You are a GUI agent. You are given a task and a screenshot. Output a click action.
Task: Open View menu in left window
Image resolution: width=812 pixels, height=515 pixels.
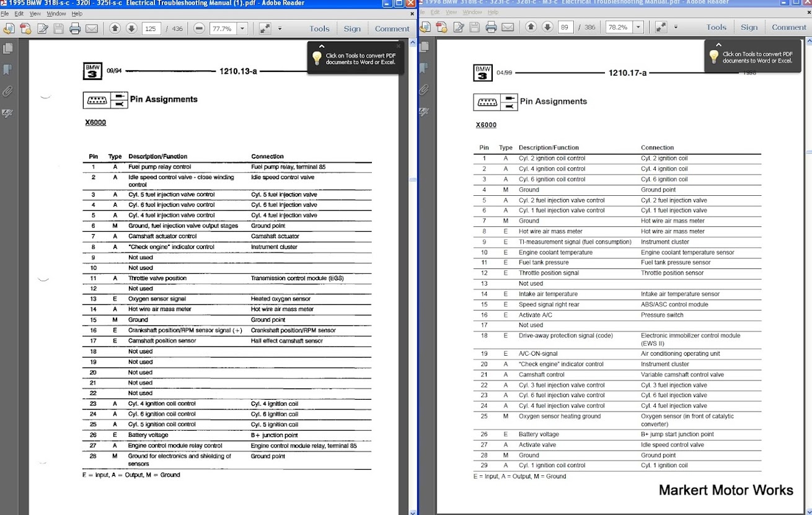click(x=35, y=13)
